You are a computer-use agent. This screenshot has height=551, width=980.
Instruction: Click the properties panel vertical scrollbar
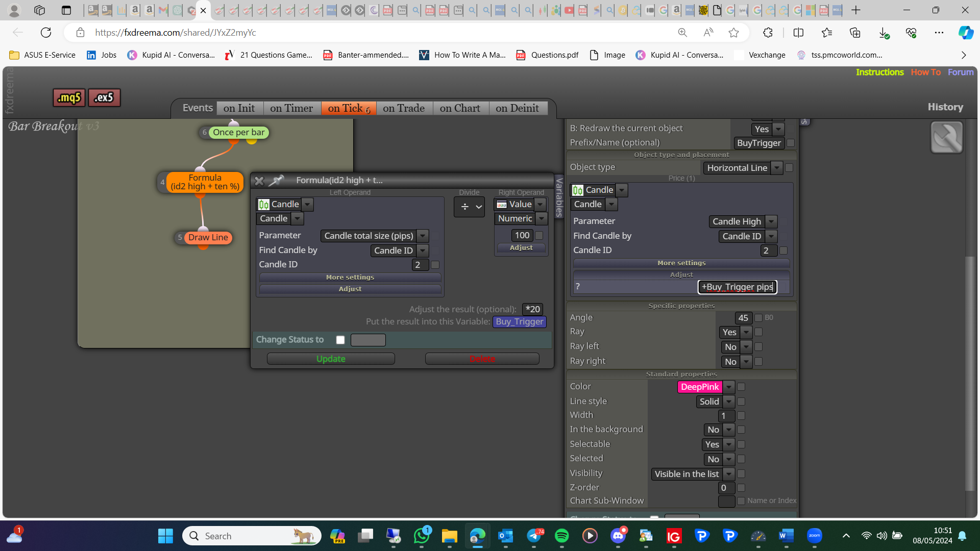[970, 373]
